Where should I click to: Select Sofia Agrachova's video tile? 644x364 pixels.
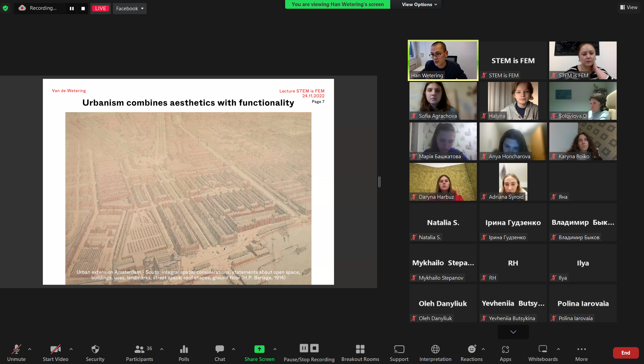click(x=443, y=101)
